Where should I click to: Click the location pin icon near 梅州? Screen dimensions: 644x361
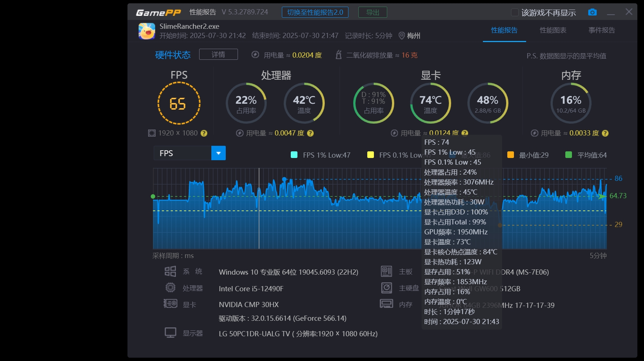(402, 36)
